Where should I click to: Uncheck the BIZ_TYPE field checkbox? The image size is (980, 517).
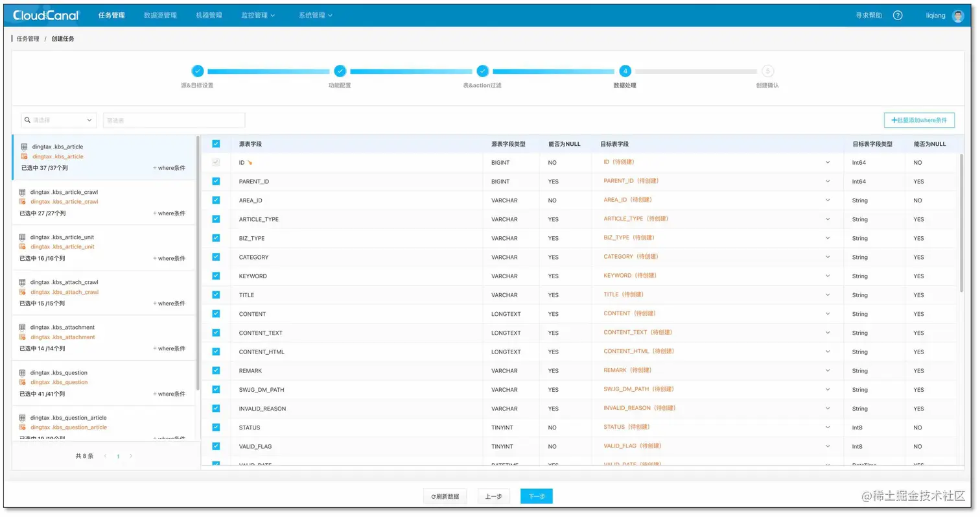216,238
